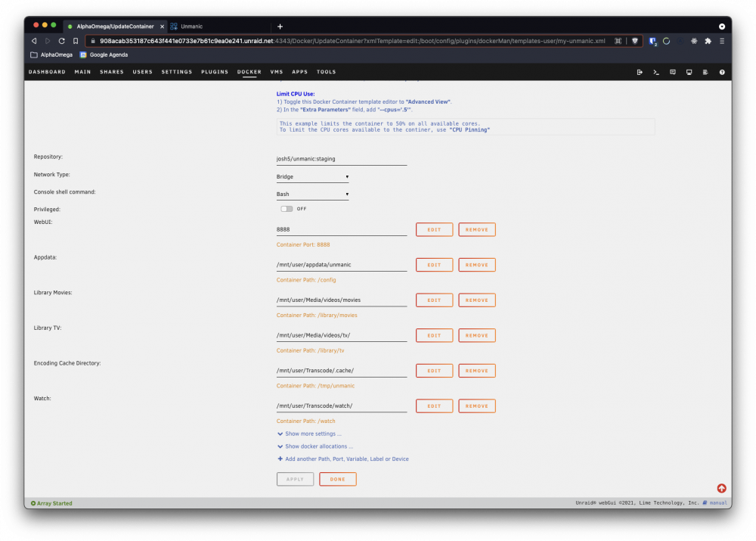Click the green circular extension icon
The width and height of the screenshot is (756, 541).
(666, 41)
